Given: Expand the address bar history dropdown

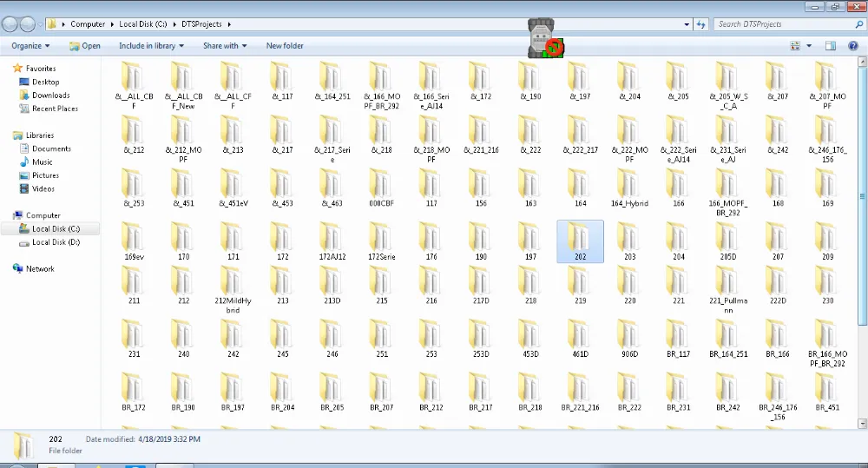Looking at the screenshot, I should 687,24.
